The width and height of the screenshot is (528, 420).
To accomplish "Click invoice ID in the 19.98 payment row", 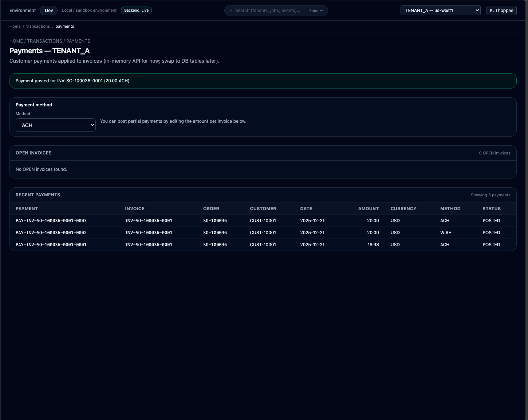I will (149, 245).
